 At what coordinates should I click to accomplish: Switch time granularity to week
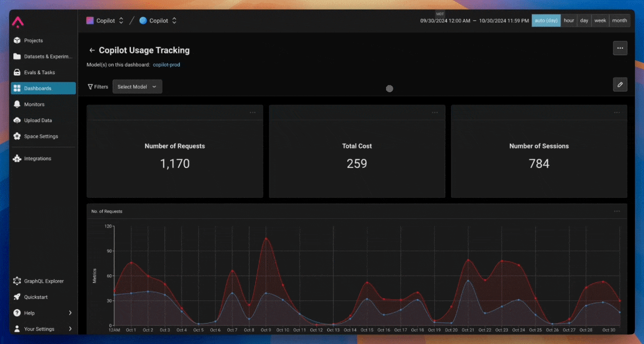(600, 21)
